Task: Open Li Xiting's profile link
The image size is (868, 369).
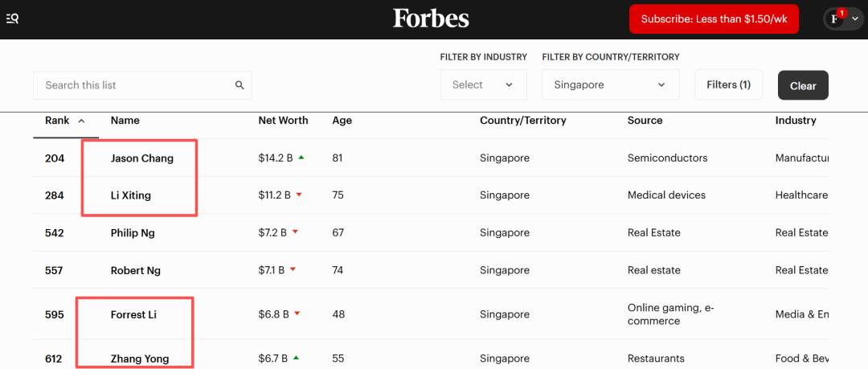Action: coord(130,195)
